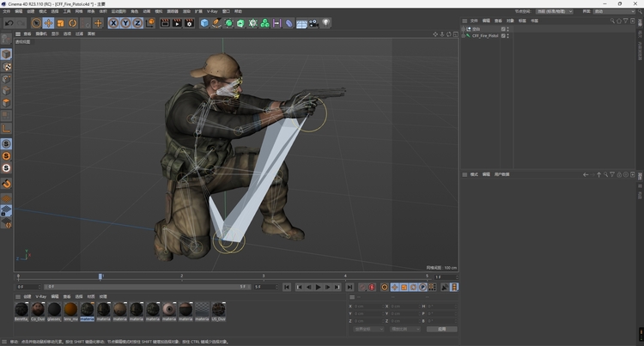Screen dimensions: 644x346
Task: Add a floor/environment grid object
Action: pos(301,23)
